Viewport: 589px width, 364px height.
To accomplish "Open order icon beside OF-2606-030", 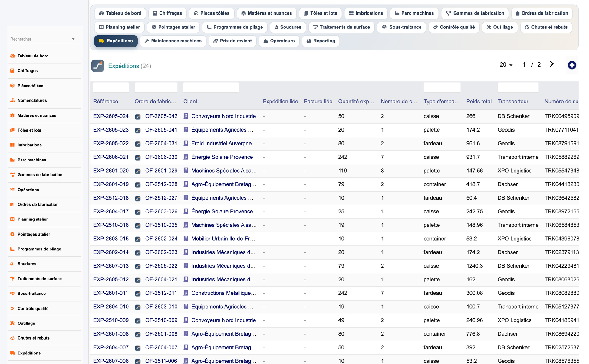I will click(138, 158).
